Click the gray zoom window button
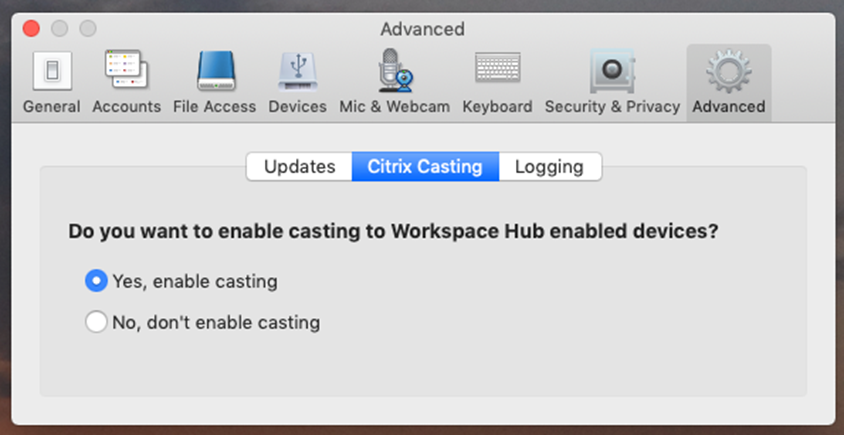Screen dimensions: 844x435 tap(88, 29)
